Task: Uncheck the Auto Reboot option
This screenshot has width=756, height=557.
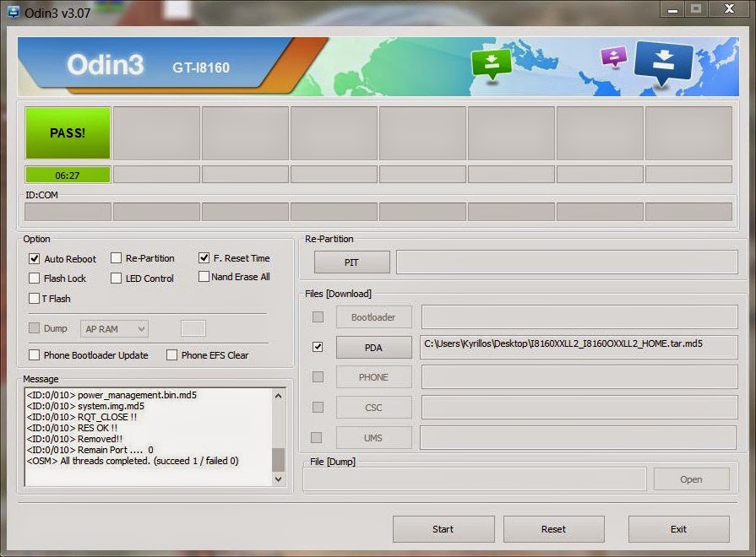Action: [35, 259]
